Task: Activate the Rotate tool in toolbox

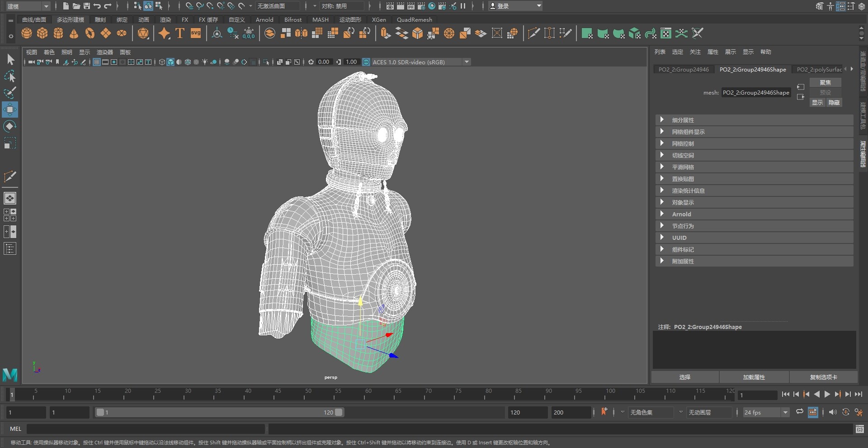Action: (9, 126)
